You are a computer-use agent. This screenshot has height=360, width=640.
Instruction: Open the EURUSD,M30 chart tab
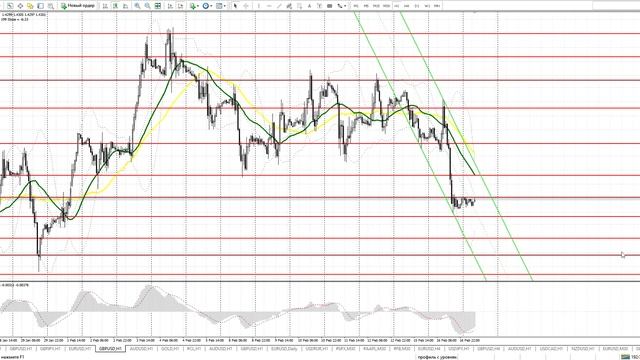pyautogui.click(x=615, y=349)
